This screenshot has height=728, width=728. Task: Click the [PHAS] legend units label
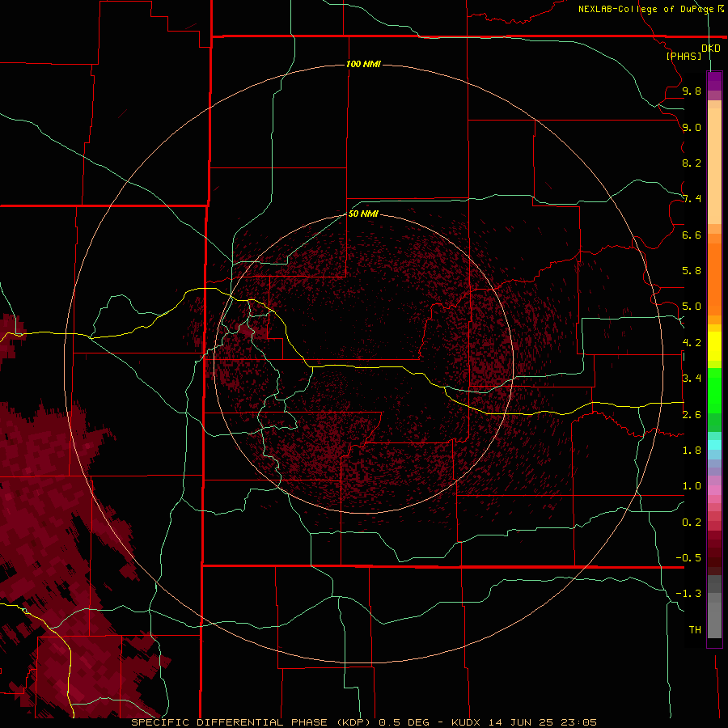[x=684, y=56]
